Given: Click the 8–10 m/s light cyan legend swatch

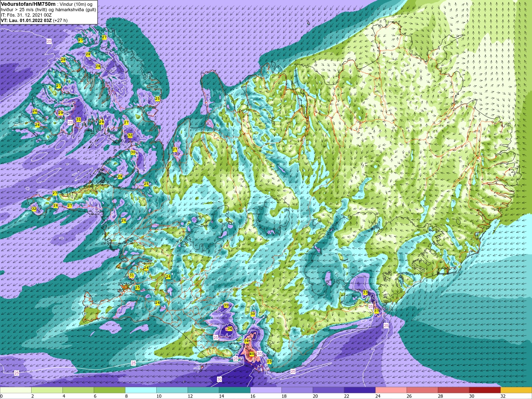Looking at the screenshot, I should [141, 390].
